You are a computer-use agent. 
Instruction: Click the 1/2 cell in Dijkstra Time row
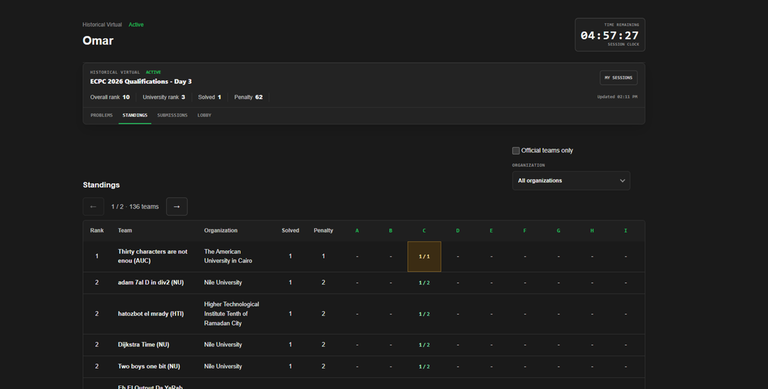click(x=424, y=345)
